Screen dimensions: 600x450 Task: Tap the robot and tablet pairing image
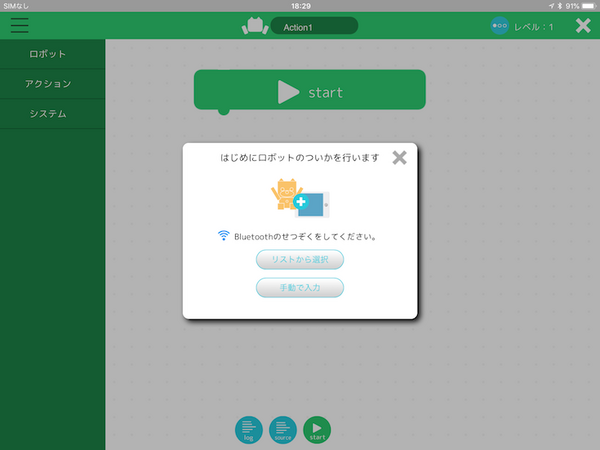click(300, 198)
